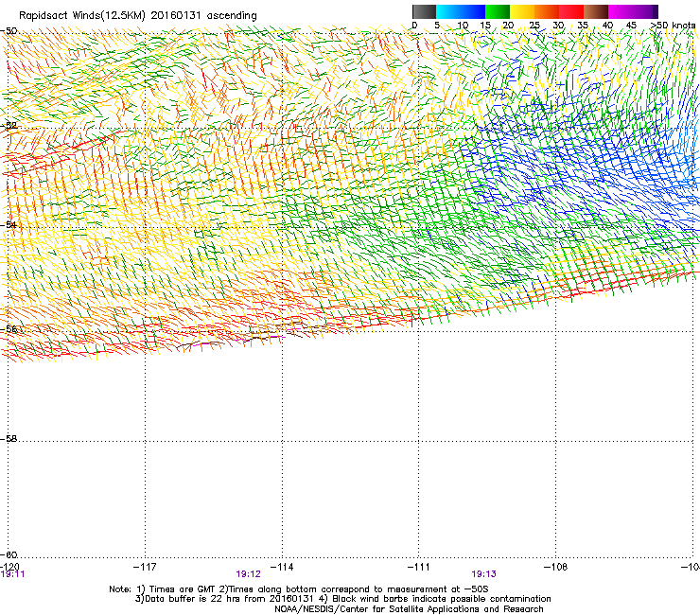Click the legend label '25'
The height and width of the screenshot is (615, 700).
pos(534,26)
